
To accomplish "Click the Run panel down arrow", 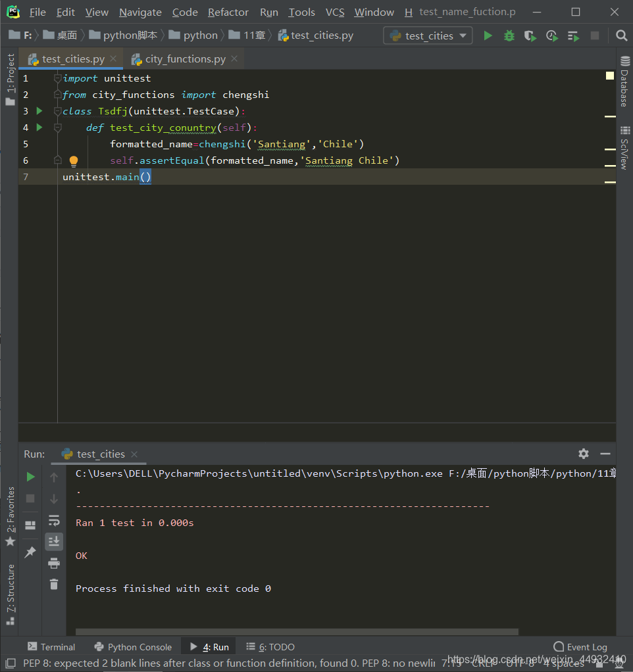I will pyautogui.click(x=53, y=499).
